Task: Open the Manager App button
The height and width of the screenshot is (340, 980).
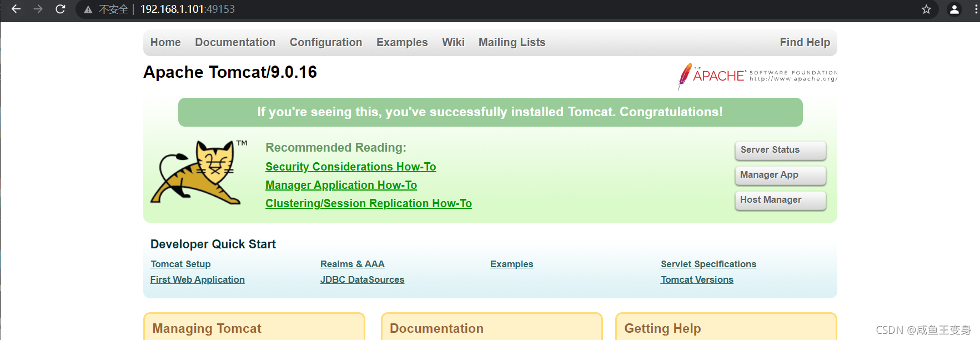Action: [780, 175]
